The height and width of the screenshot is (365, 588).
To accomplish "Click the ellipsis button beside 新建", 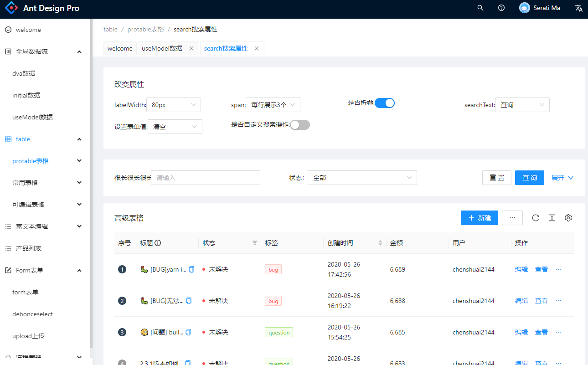I will click(x=512, y=218).
